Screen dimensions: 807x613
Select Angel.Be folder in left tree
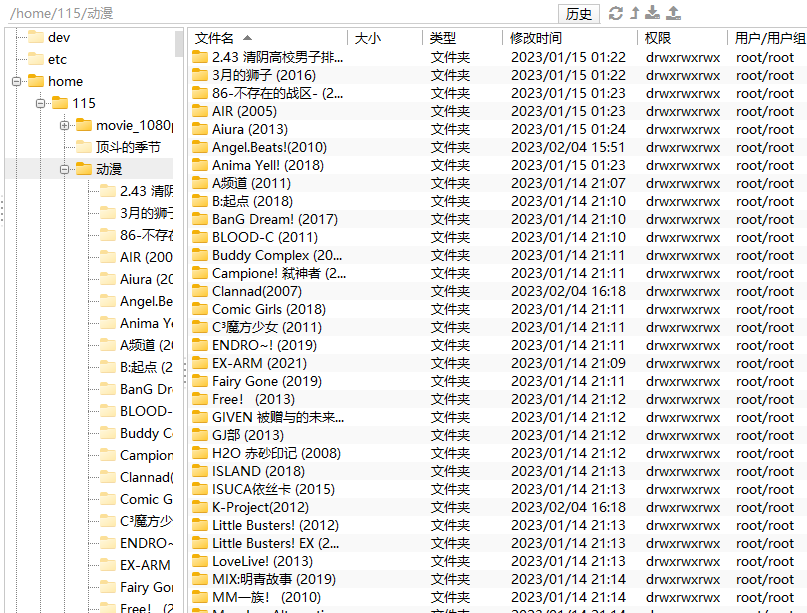click(x=146, y=301)
